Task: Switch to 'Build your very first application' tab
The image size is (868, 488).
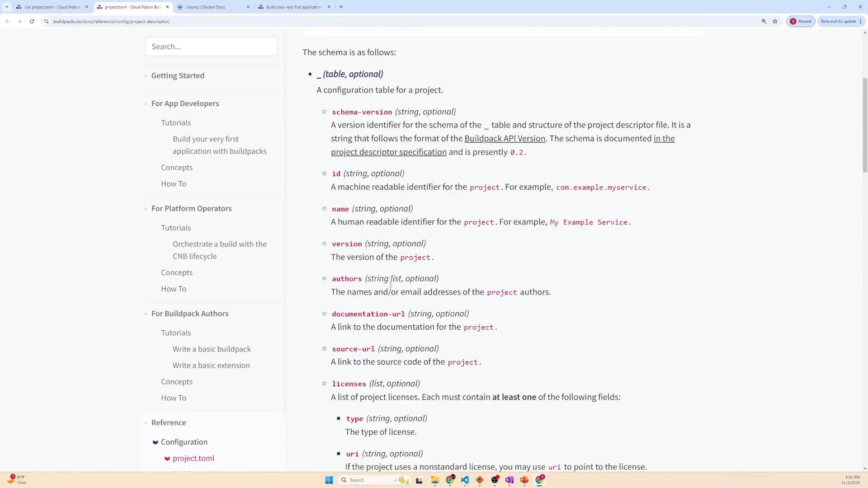Action: click(294, 7)
